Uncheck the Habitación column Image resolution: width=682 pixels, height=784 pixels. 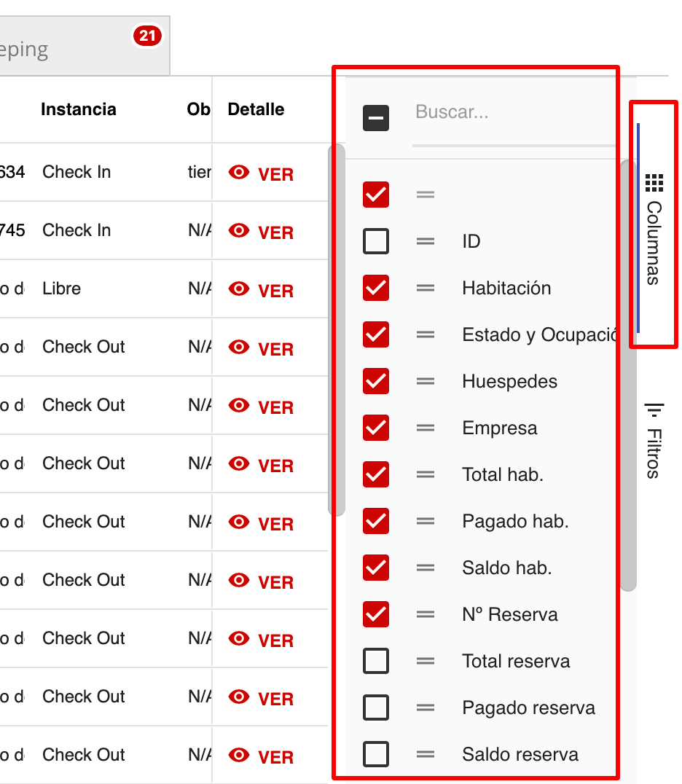click(x=376, y=288)
